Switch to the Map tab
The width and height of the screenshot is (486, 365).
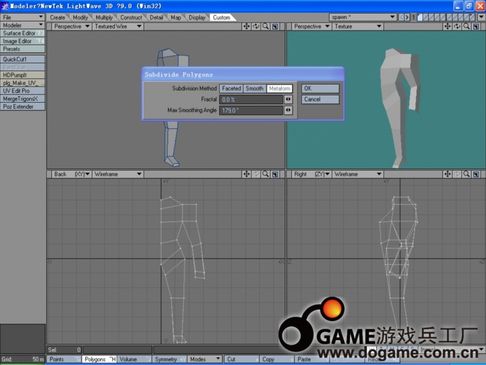click(176, 17)
